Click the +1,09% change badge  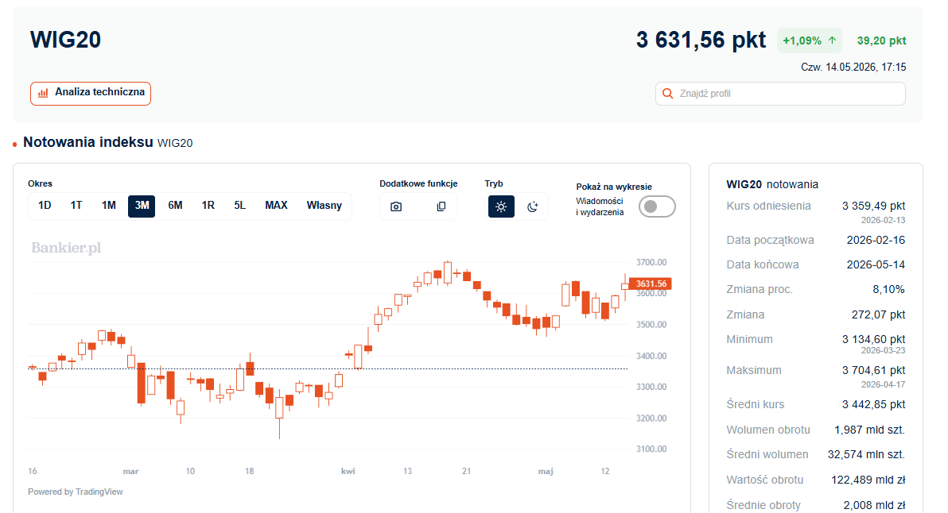(x=810, y=40)
